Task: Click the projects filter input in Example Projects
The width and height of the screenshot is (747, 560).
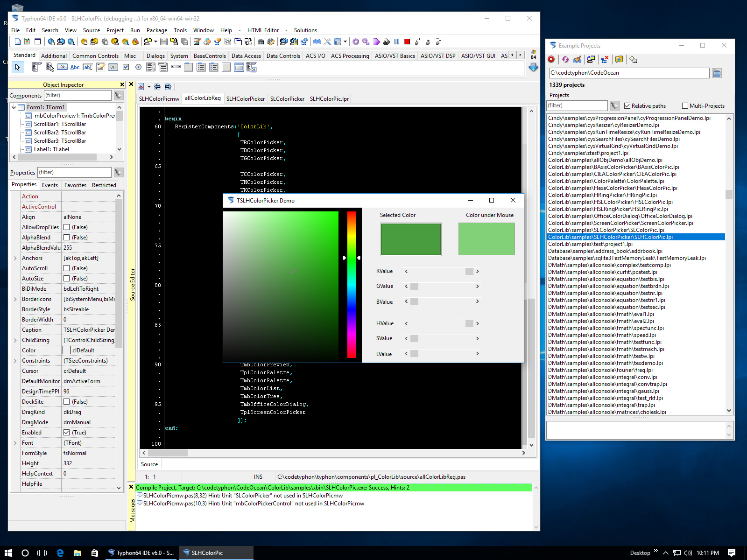Action: pos(578,106)
